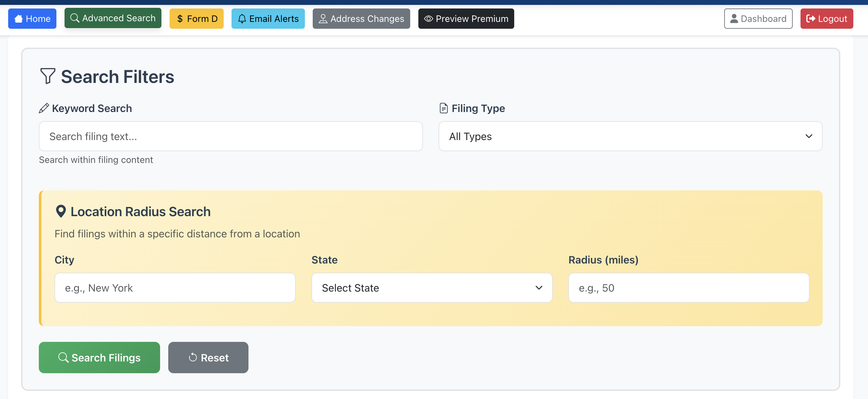Image resolution: width=868 pixels, height=399 pixels.
Task: Click the bell icon for Email Alerts
Action: click(x=242, y=19)
